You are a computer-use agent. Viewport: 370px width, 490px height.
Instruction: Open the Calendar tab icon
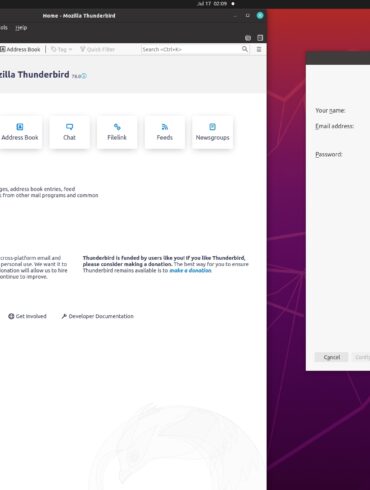click(x=248, y=38)
